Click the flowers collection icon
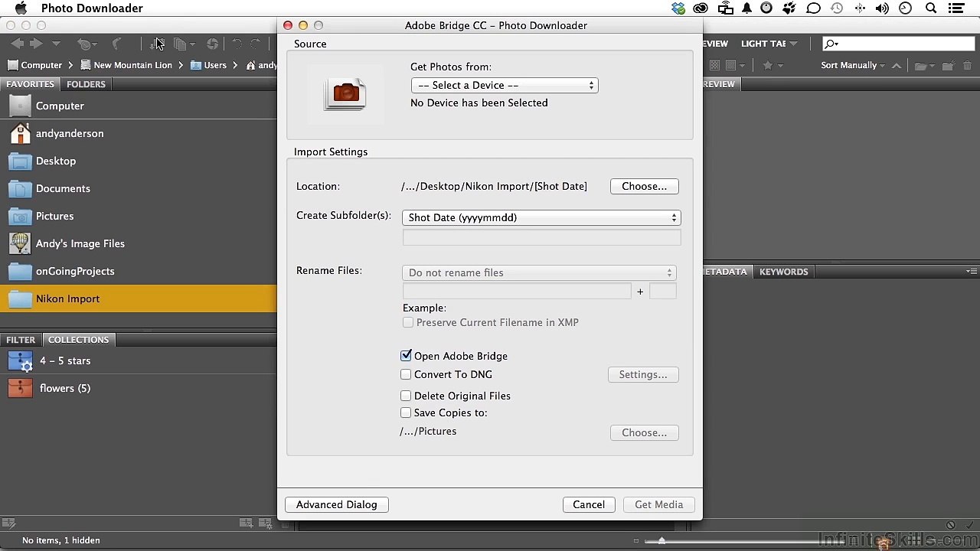The image size is (980, 551). [20, 388]
